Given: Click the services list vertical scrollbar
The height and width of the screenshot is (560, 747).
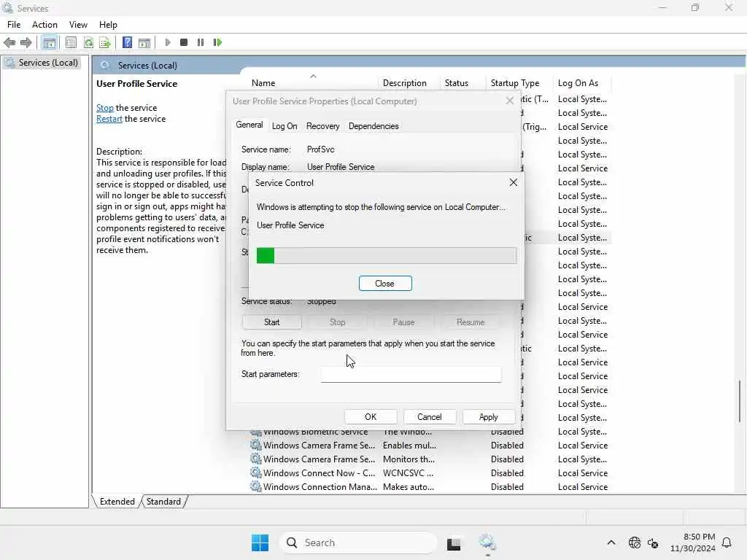Looking at the screenshot, I should coord(740,401).
